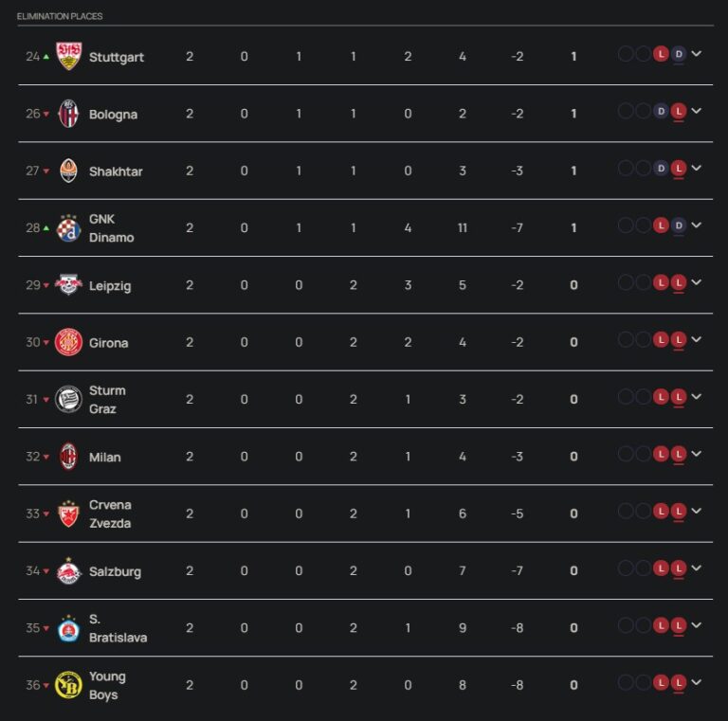Viewport: 728px width, 721px height.
Task: Open the Crvena Zvezda team link
Action: pyautogui.click(x=110, y=514)
